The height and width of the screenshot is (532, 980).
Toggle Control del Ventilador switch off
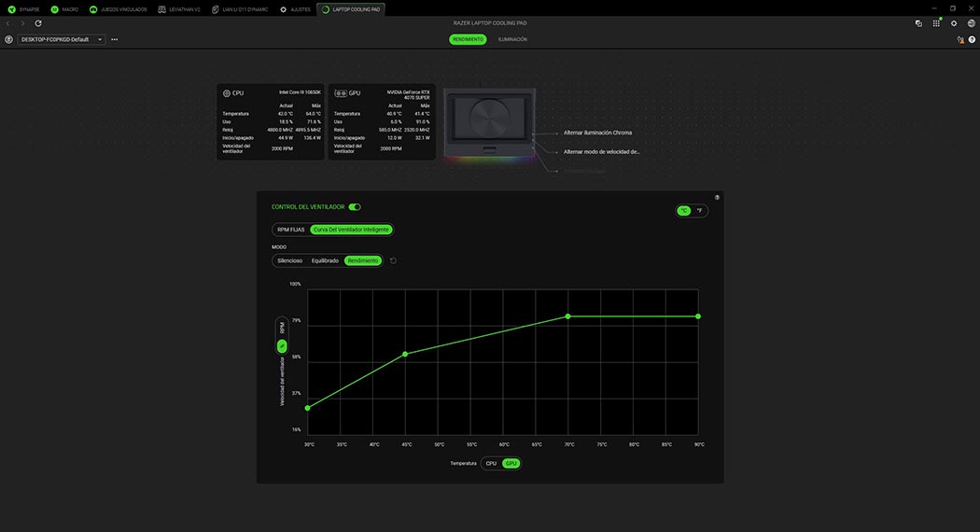355,207
